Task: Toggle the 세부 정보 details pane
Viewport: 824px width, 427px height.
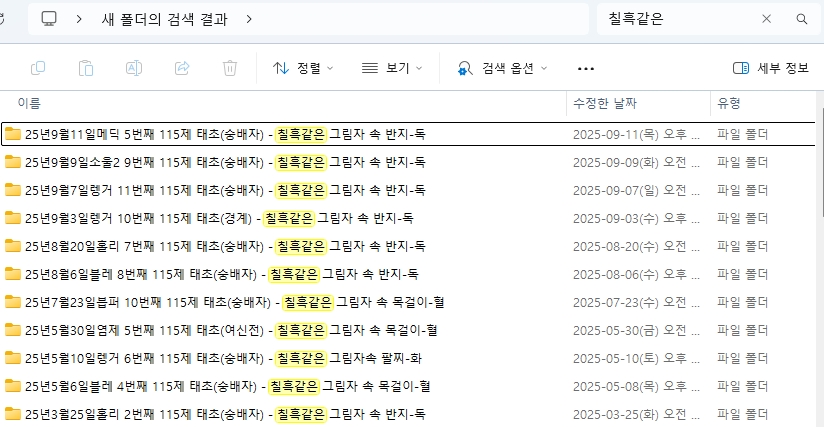Action: point(770,68)
